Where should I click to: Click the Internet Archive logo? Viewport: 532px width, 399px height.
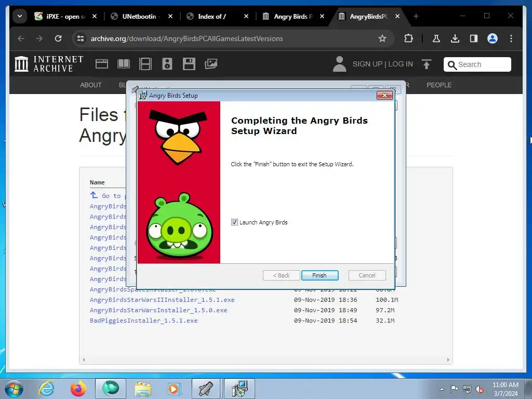tap(49, 64)
